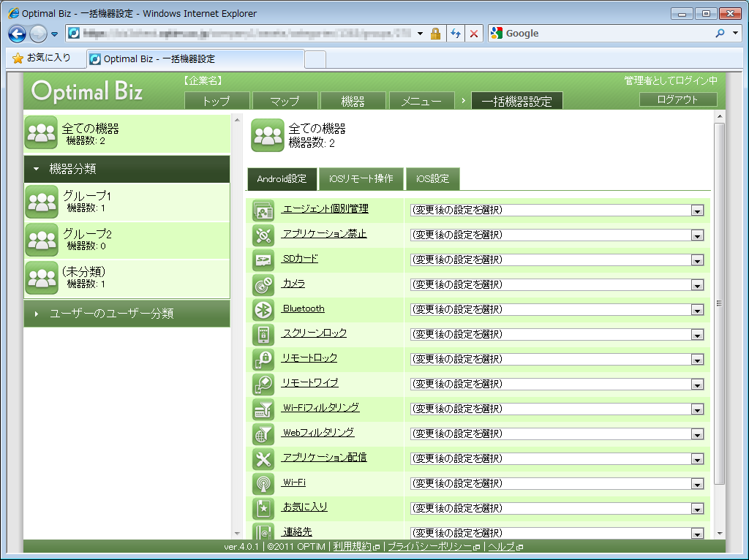
Task: Click the ログアウト button
Action: tap(678, 99)
